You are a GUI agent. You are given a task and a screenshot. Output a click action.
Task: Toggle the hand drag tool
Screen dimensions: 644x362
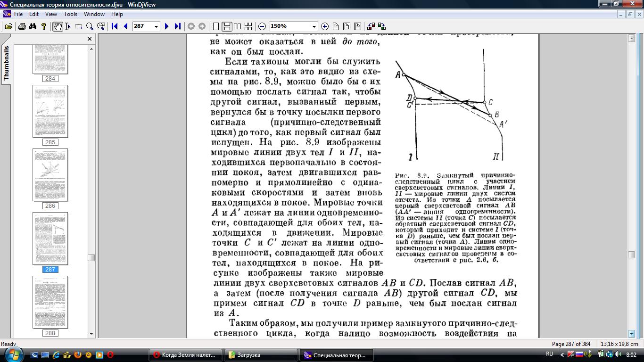point(58,26)
